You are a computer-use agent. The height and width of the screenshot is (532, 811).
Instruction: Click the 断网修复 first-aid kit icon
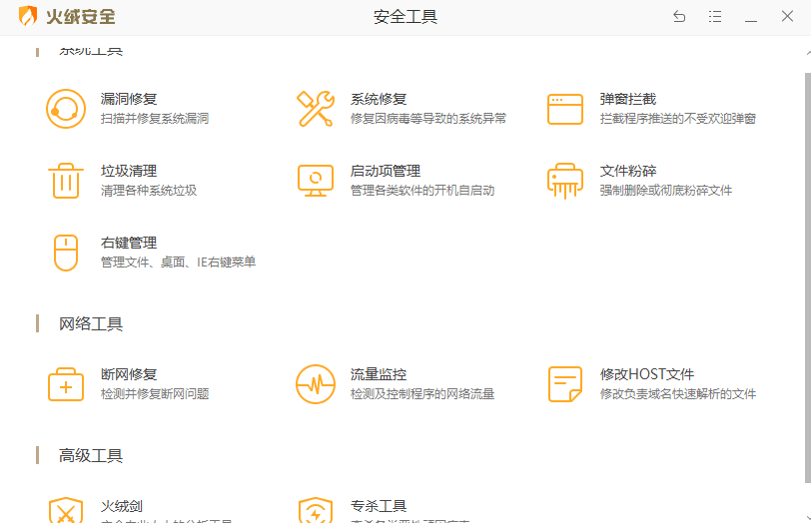coord(66,384)
